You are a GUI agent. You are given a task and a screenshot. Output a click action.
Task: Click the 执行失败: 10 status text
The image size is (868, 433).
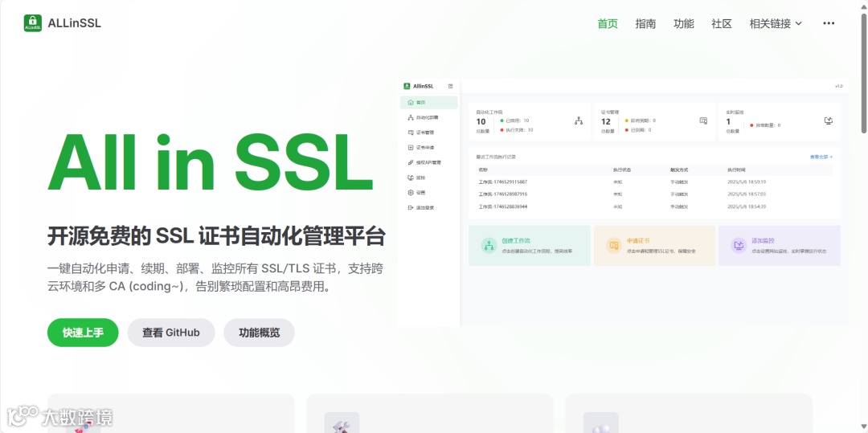coord(519,130)
